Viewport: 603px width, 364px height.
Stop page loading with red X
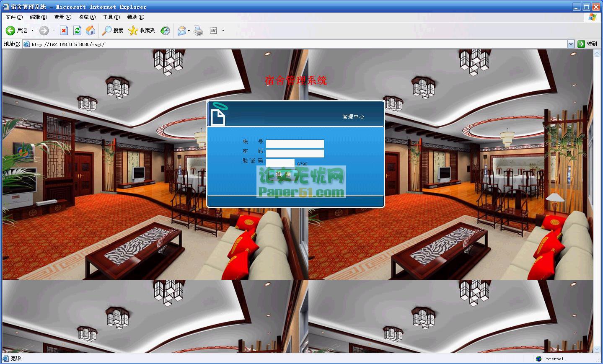[64, 30]
